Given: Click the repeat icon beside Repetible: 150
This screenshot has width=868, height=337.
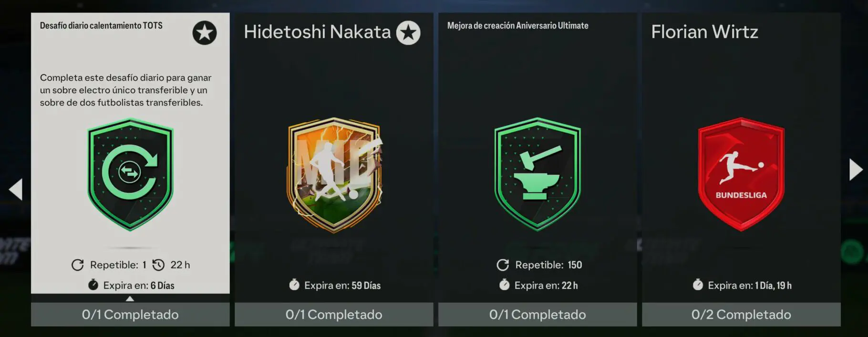Looking at the screenshot, I should (503, 265).
